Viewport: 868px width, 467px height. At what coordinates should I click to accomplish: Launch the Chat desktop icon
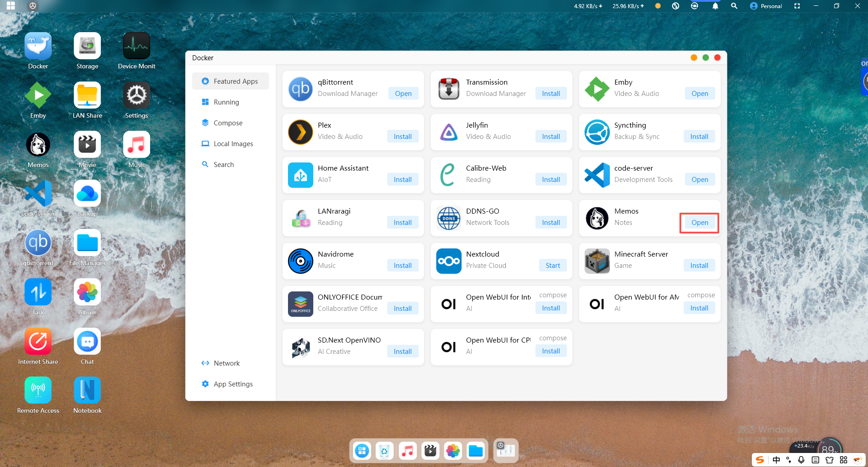click(87, 342)
